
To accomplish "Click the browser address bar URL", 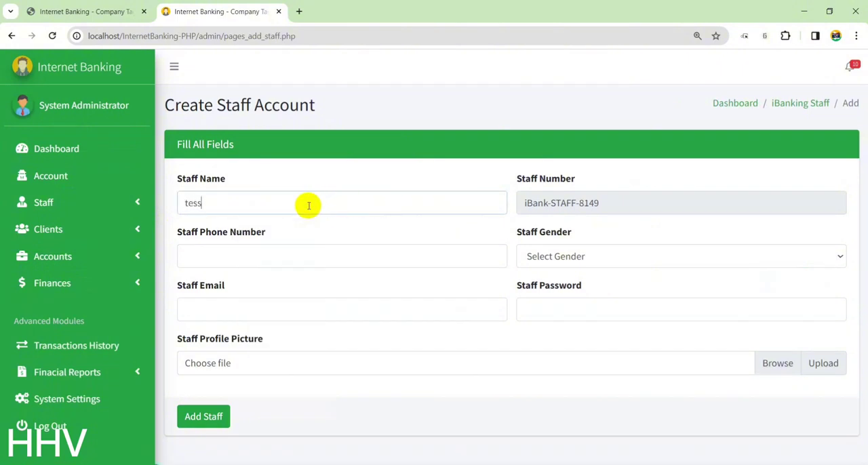I will [191, 36].
